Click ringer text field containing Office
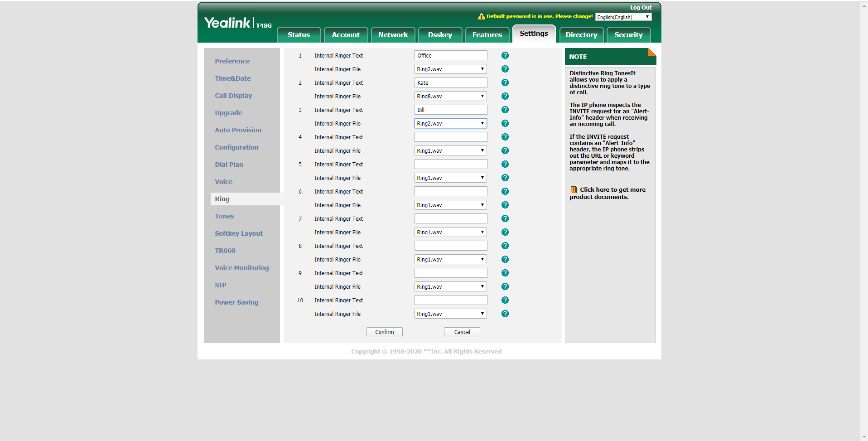Viewport: 868px width, 441px height. pyautogui.click(x=451, y=55)
